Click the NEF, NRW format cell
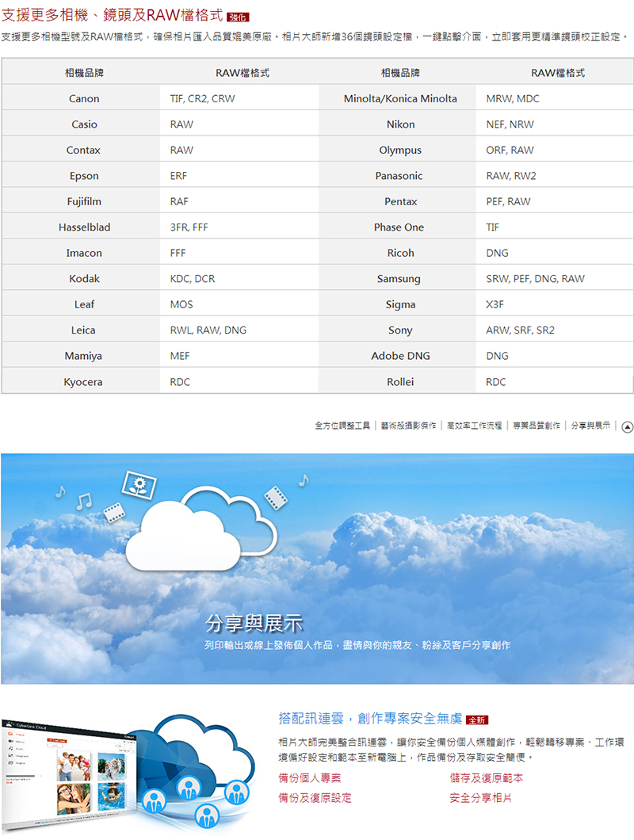634x840 pixels. [x=555, y=124]
